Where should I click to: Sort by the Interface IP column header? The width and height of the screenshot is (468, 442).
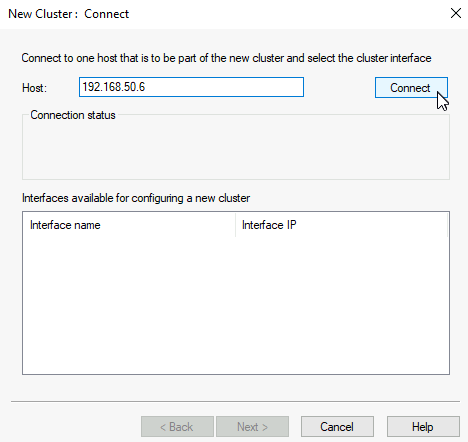(x=341, y=225)
